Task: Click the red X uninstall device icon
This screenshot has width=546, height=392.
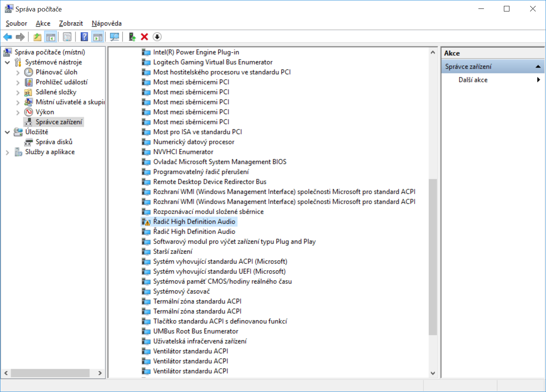Action: pyautogui.click(x=144, y=37)
